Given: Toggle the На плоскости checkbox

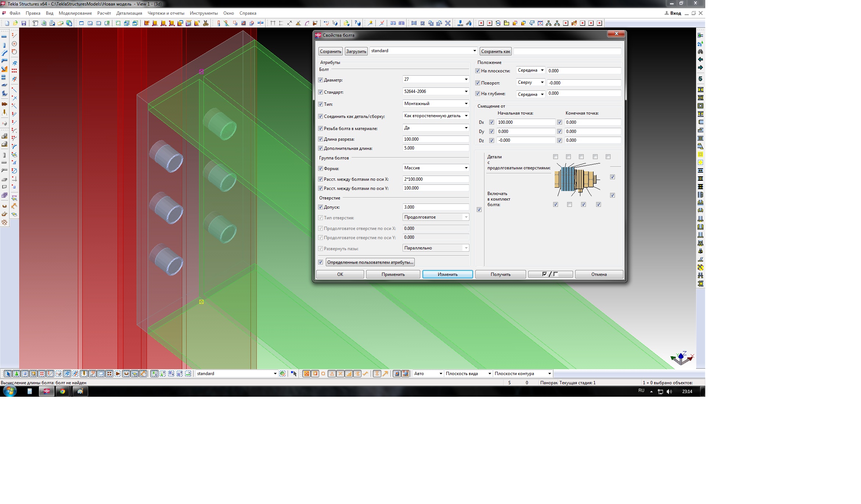Looking at the screenshot, I should (x=478, y=71).
